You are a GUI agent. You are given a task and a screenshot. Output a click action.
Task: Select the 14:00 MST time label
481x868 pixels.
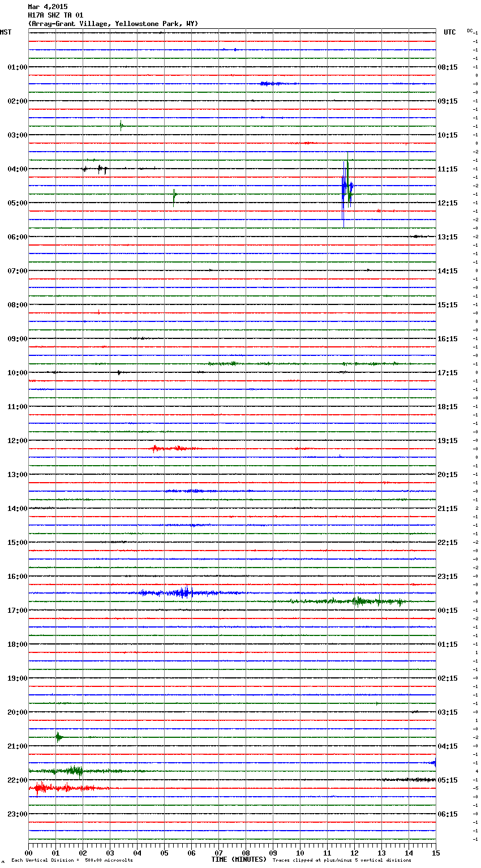pyautogui.click(x=17, y=509)
